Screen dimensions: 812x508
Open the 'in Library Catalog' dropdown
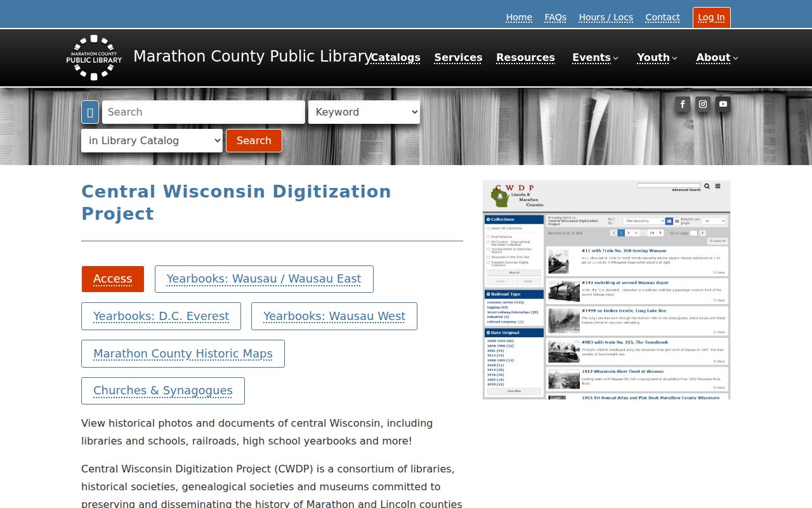(152, 141)
